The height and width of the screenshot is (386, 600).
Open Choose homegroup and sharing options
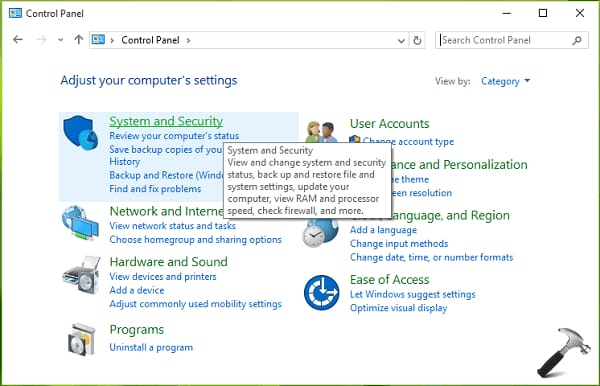[x=196, y=239]
